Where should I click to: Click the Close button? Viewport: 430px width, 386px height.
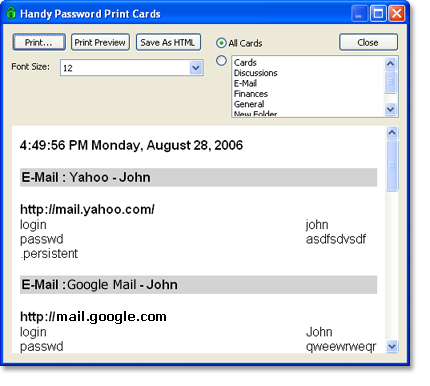coord(368,42)
